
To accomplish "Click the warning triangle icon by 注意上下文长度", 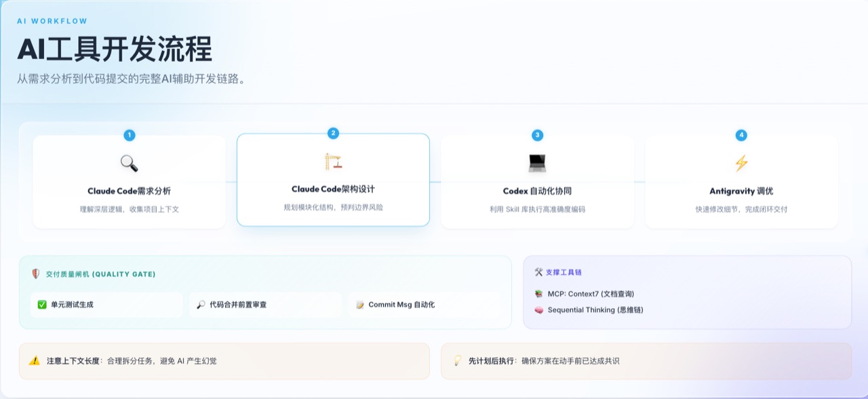I will pos(35,361).
